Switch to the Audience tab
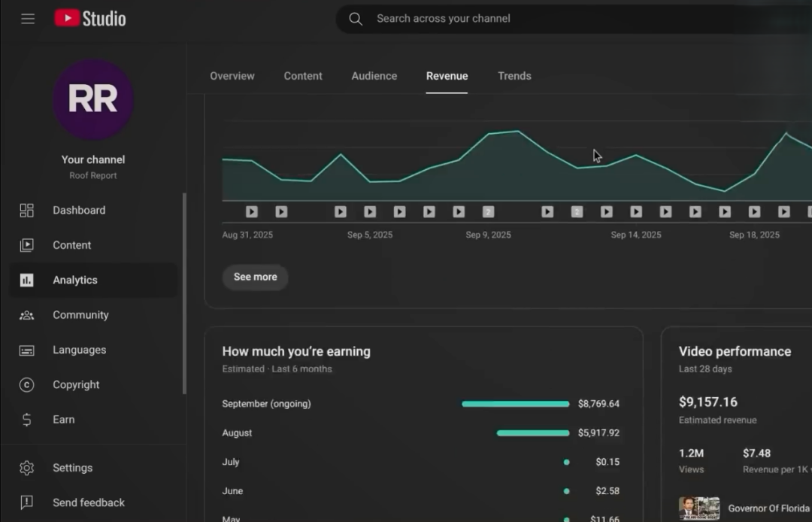This screenshot has height=522, width=812. click(374, 76)
